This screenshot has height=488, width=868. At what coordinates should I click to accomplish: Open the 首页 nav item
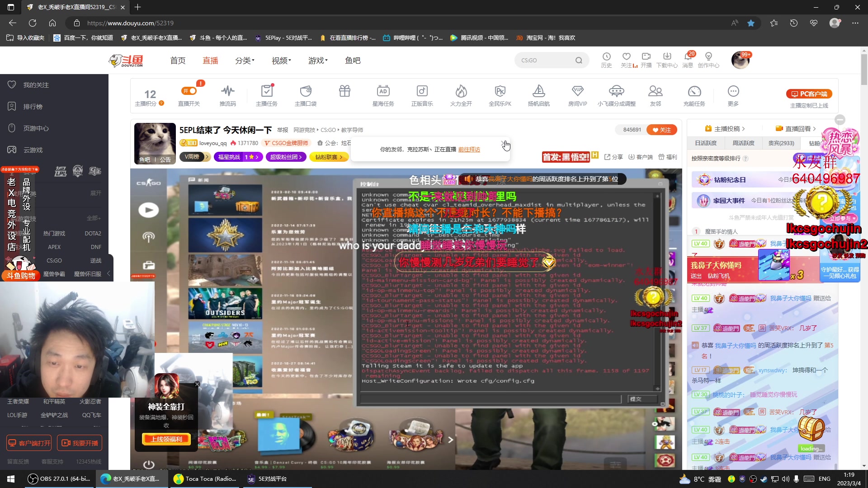pos(178,60)
